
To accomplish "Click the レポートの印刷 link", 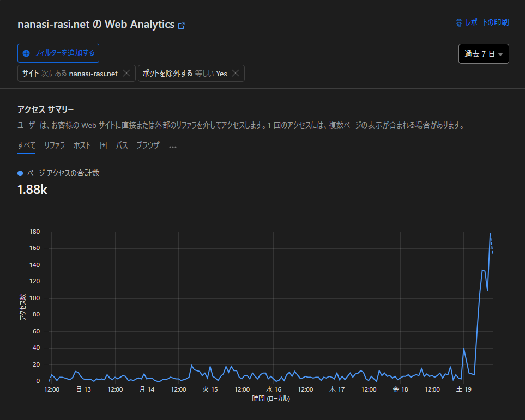I will click(487, 22).
